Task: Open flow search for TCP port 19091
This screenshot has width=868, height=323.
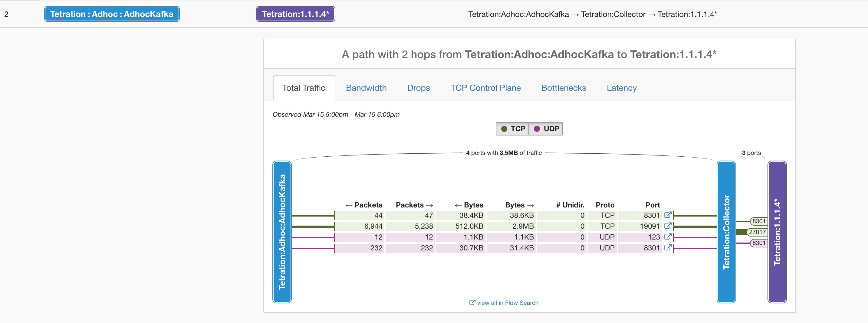Action: click(668, 226)
